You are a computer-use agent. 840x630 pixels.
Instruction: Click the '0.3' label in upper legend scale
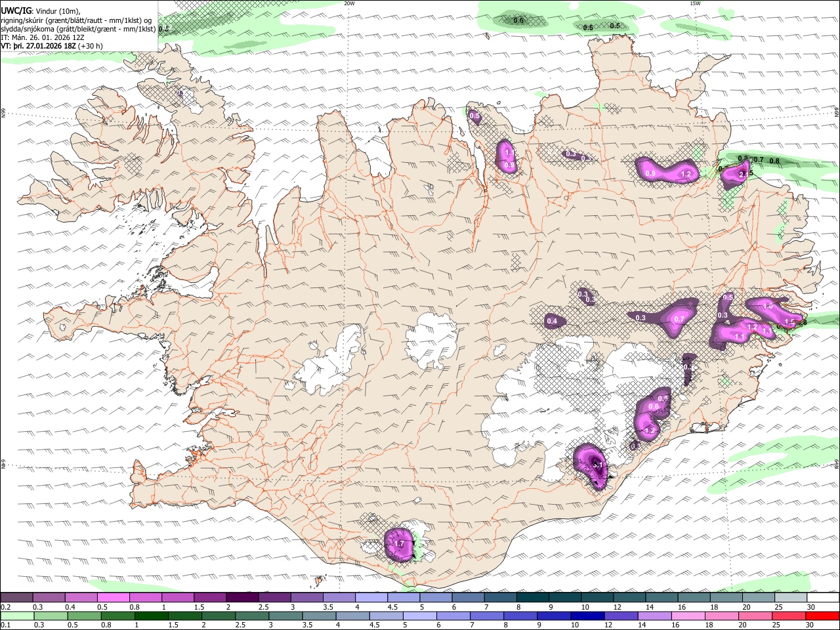click(x=38, y=607)
